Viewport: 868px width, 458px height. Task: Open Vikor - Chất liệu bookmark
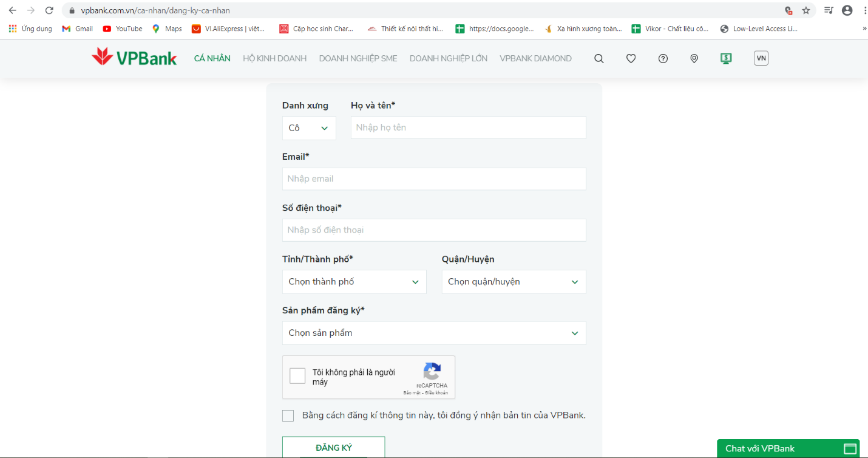pos(670,29)
